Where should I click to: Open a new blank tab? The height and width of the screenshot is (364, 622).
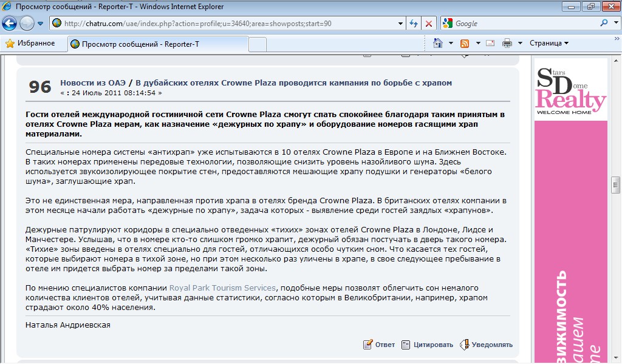pos(258,44)
